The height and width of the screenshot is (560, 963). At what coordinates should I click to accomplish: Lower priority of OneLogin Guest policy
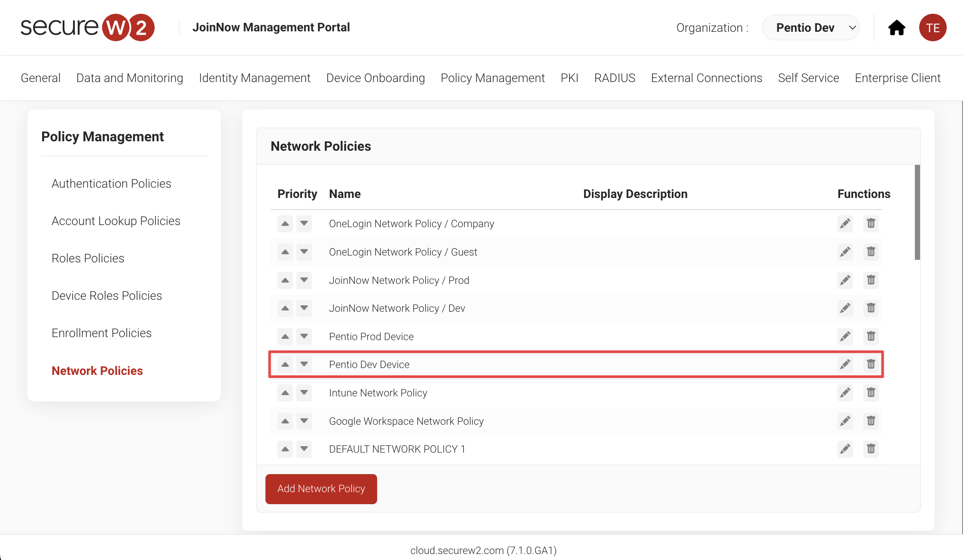pos(304,252)
